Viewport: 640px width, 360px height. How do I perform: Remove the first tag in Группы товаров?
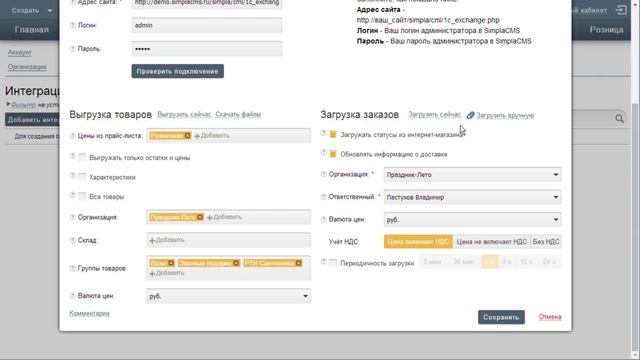coord(171,263)
